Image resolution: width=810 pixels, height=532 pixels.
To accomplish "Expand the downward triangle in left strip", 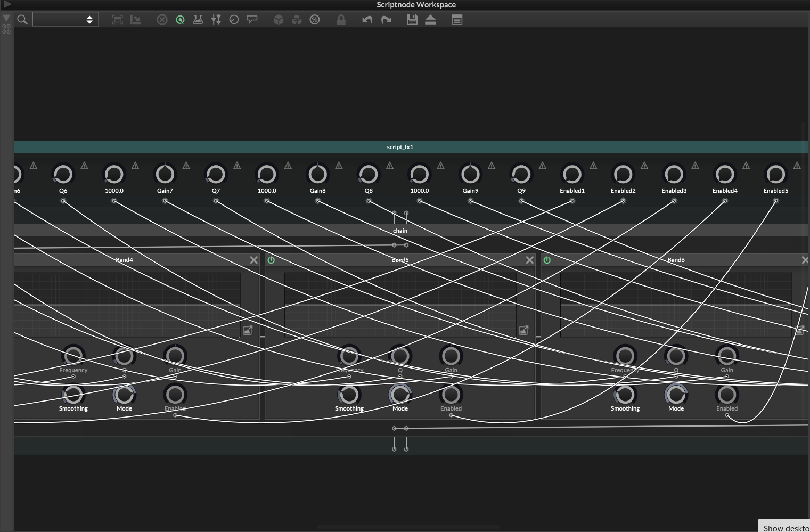I will click(x=6, y=18).
